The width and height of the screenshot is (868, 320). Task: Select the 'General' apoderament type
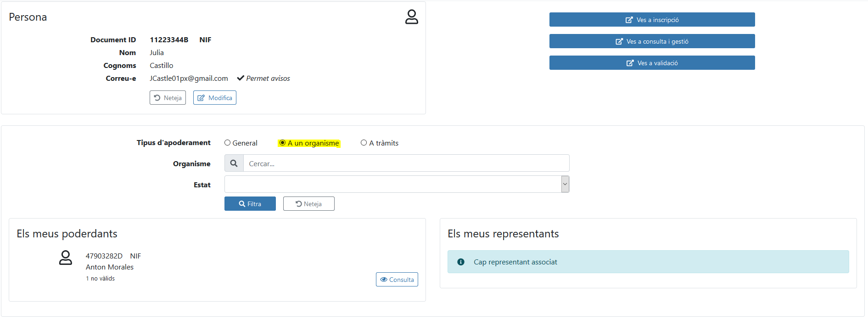(228, 143)
